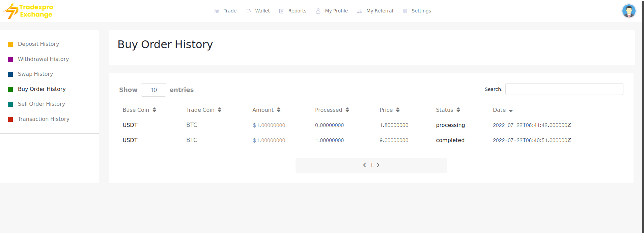The width and height of the screenshot is (644, 233).
Task: Click the Reports icon in navbar
Action: point(282,11)
